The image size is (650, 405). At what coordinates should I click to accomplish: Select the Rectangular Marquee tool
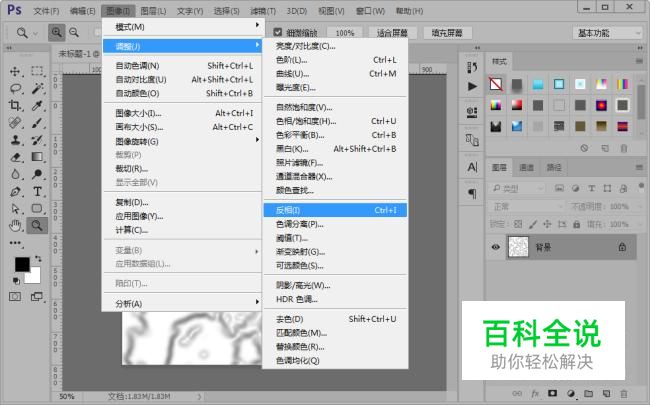click(x=37, y=71)
